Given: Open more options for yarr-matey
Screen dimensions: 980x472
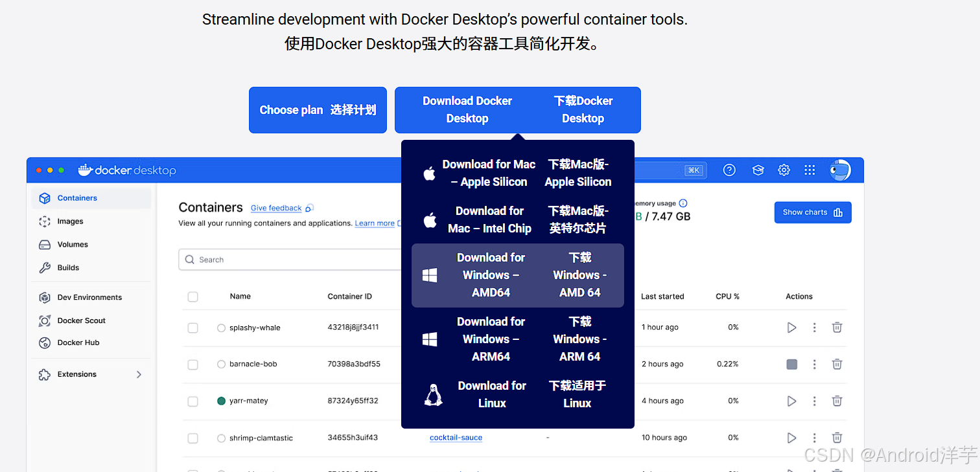Looking at the screenshot, I should pyautogui.click(x=815, y=401).
